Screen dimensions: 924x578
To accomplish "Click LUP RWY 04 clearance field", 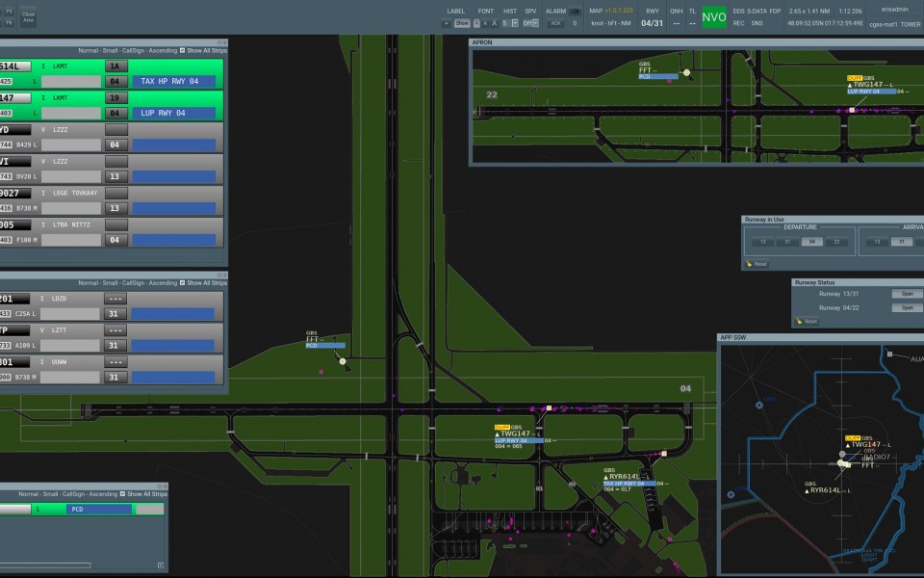I will point(174,114).
